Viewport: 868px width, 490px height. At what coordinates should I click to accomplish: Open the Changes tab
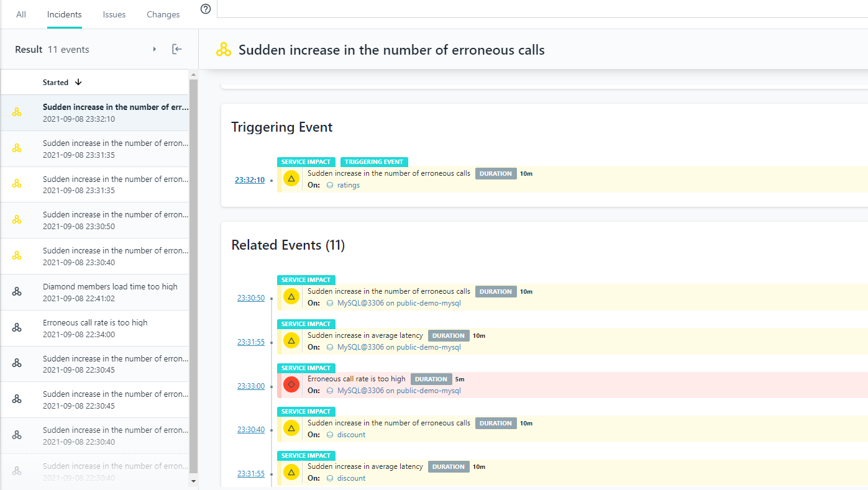(x=163, y=14)
